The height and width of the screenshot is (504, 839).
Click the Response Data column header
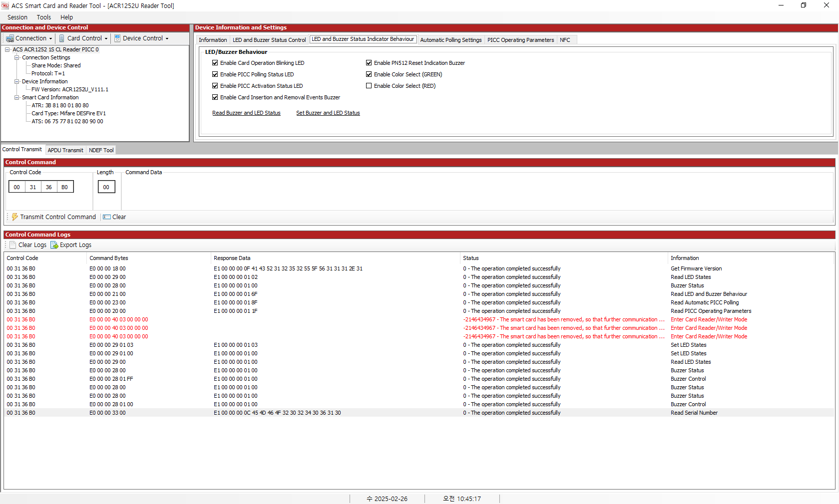336,258
